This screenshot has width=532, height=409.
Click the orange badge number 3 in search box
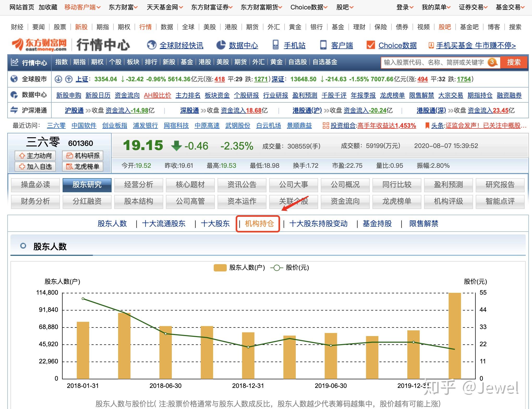(x=492, y=62)
